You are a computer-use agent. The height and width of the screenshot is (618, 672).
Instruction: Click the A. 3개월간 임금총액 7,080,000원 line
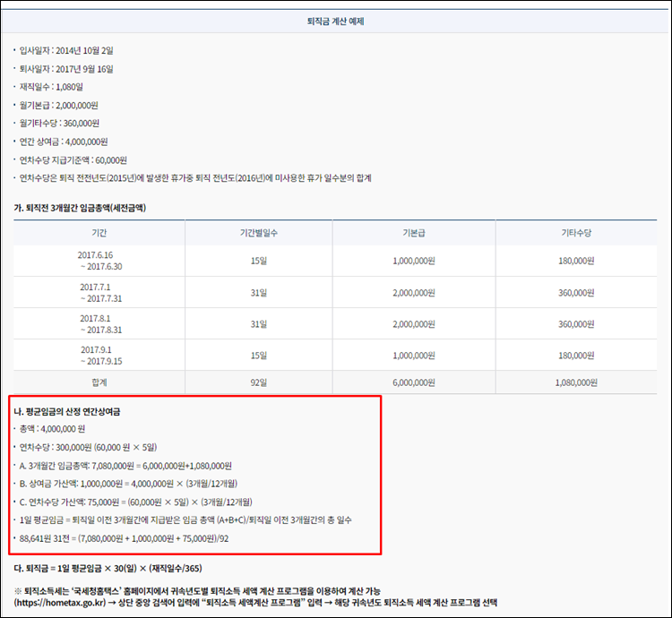[125, 466]
